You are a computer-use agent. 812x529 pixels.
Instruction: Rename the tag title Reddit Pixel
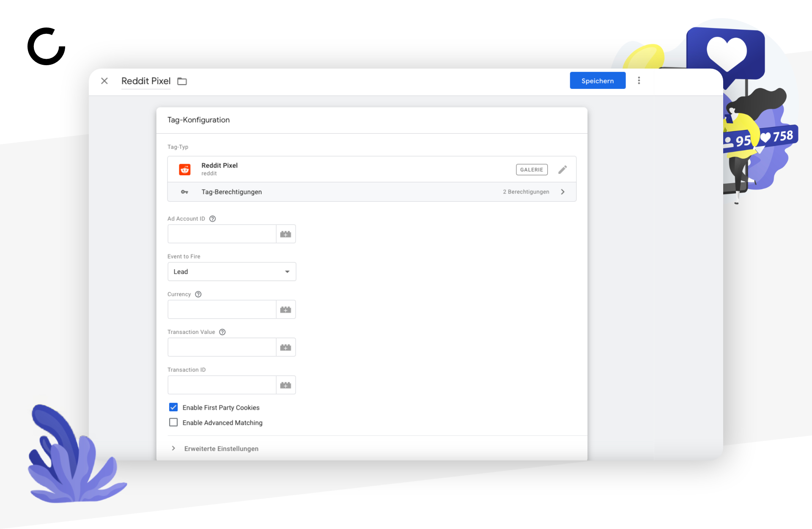[146, 81]
